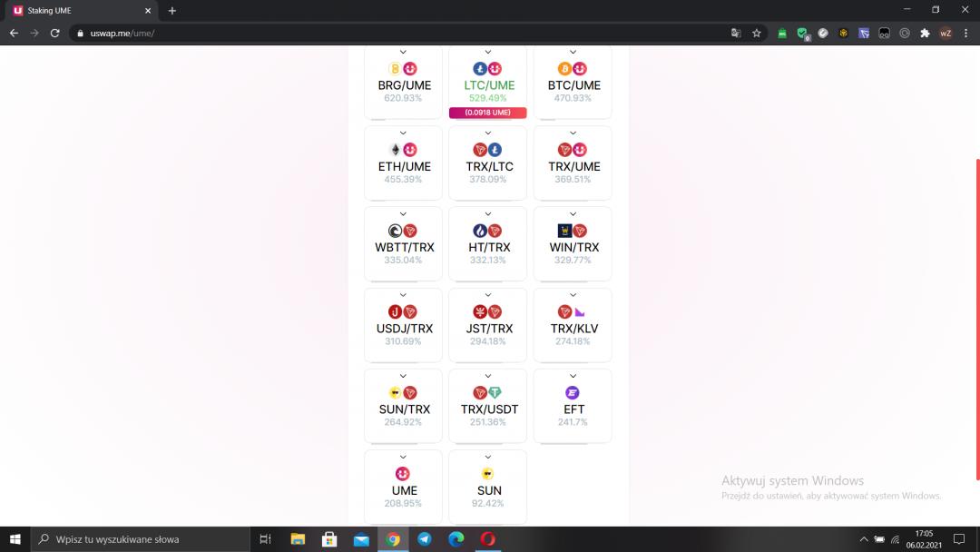The image size is (980, 552).
Task: Bookmark this page with star icon
Action: tap(756, 34)
